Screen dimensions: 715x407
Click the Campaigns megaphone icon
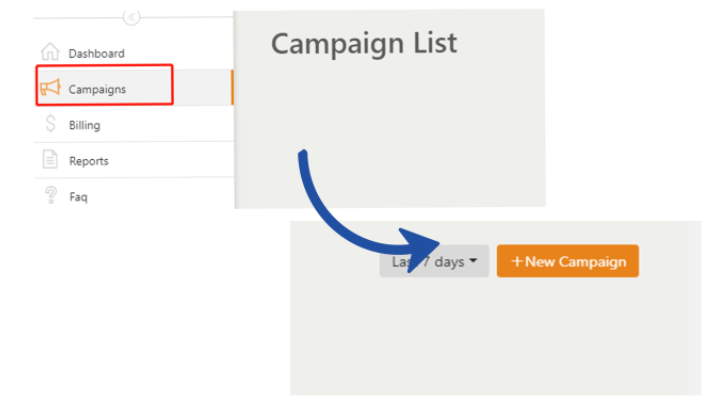pos(50,89)
